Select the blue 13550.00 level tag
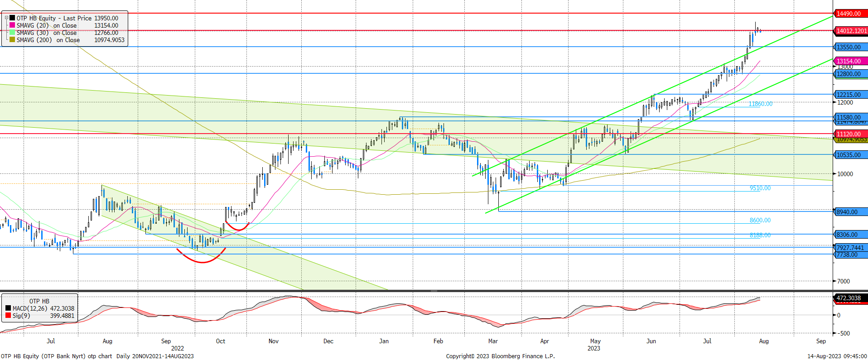The image size is (868, 360). (850, 47)
